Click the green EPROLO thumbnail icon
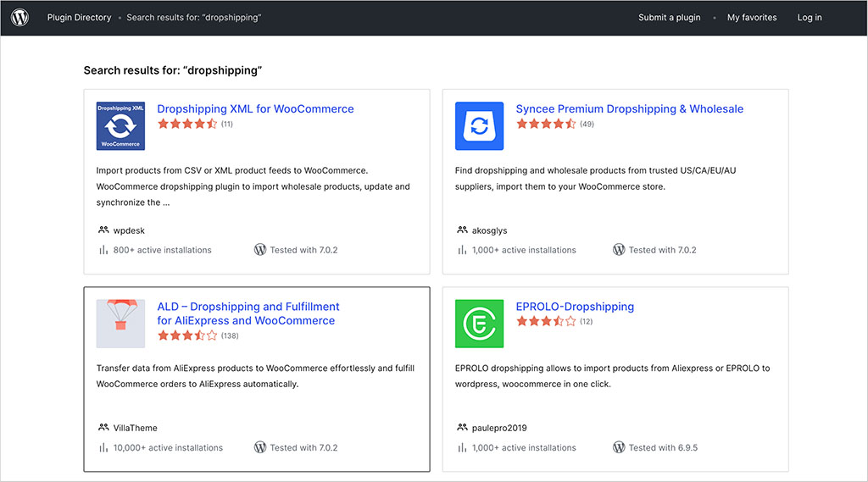 coord(480,324)
